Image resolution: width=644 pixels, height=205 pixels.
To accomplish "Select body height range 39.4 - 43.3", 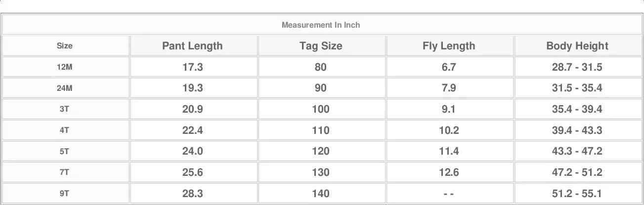I will [x=577, y=130].
